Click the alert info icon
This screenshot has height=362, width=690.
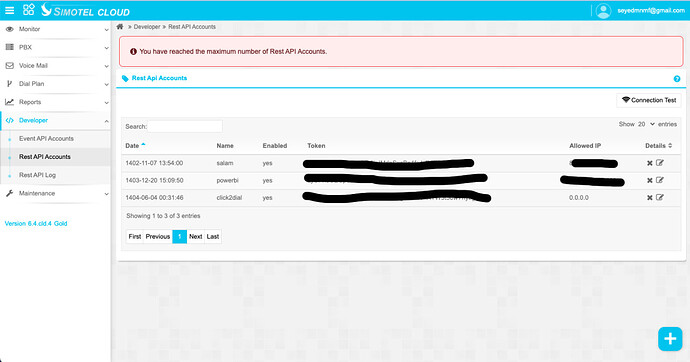(x=133, y=51)
